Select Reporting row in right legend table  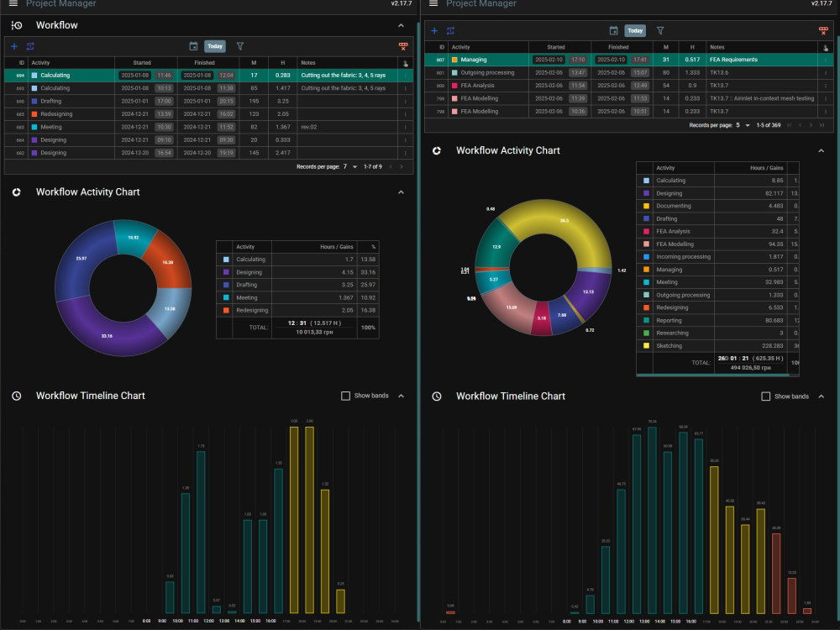pos(718,321)
